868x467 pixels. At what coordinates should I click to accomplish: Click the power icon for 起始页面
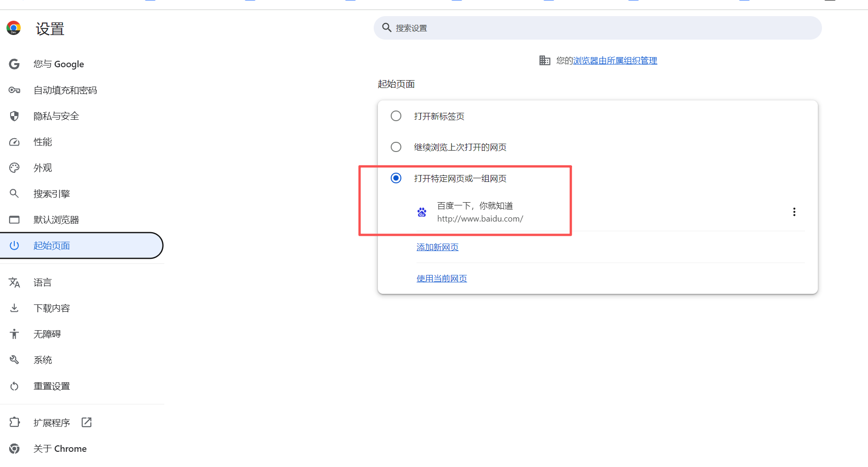click(x=14, y=245)
